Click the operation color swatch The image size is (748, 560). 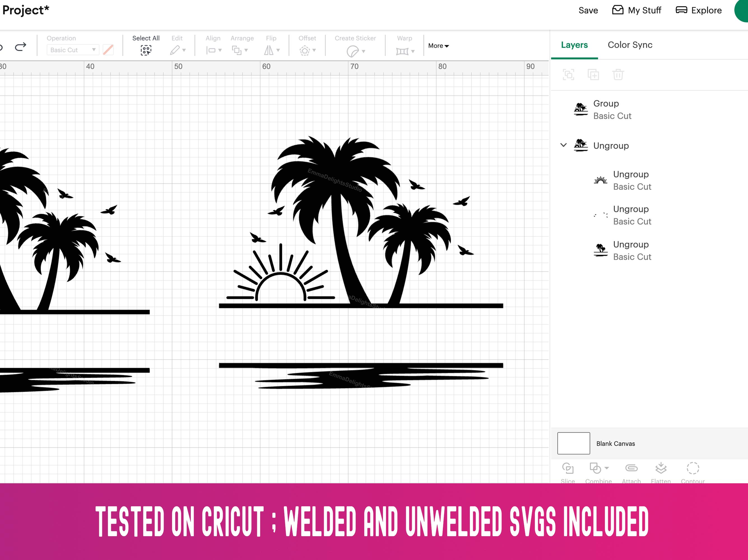(x=108, y=50)
